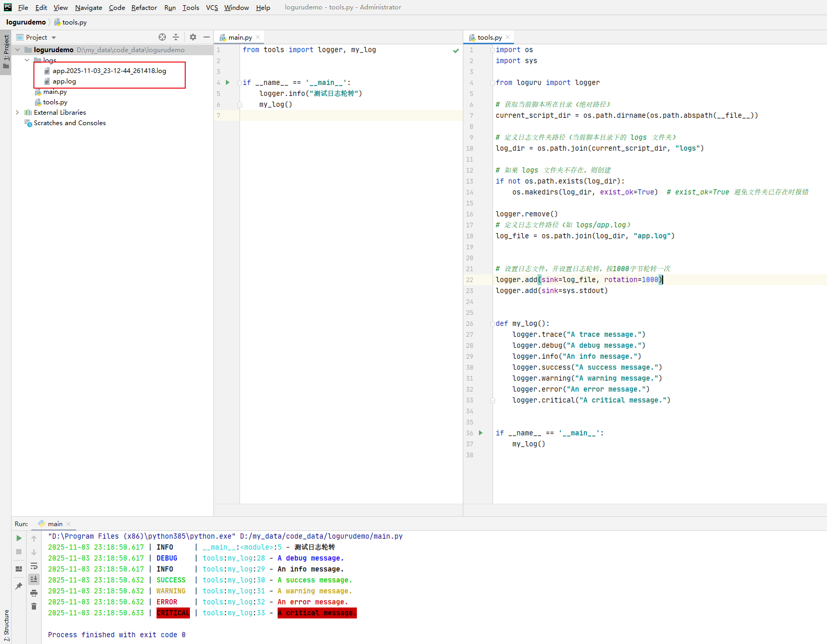
Task: Close the main Run tab
Action: coord(68,524)
